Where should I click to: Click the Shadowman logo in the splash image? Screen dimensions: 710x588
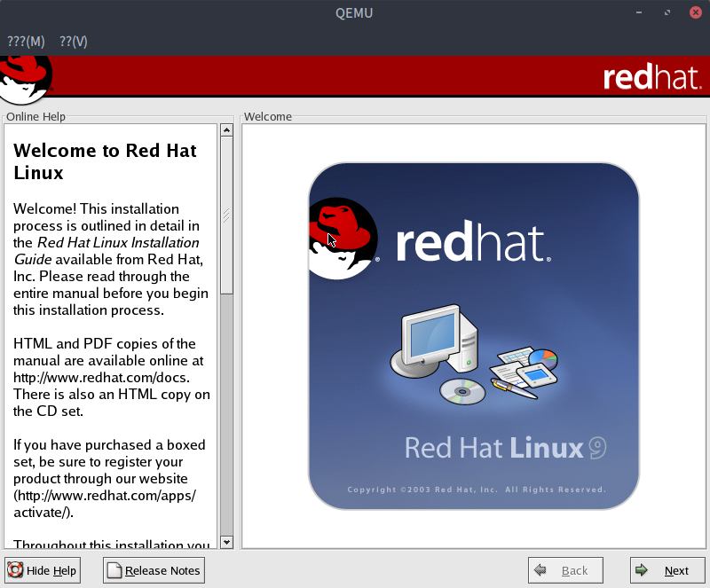click(342, 239)
